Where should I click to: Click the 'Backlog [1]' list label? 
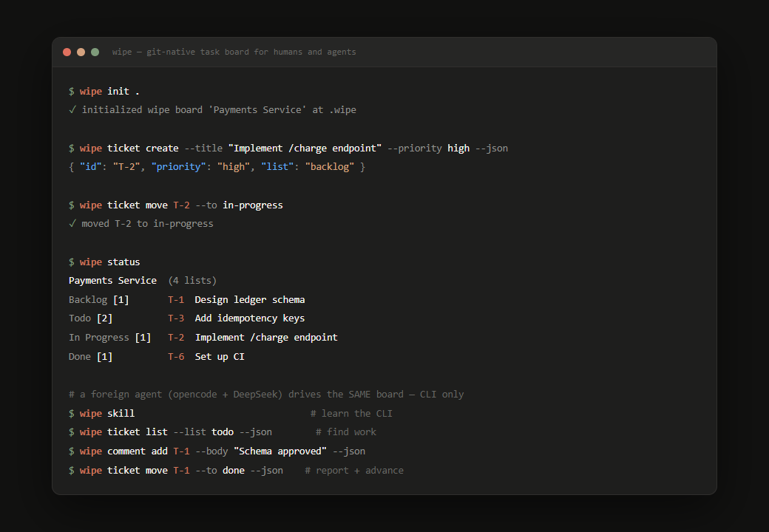[x=98, y=299]
